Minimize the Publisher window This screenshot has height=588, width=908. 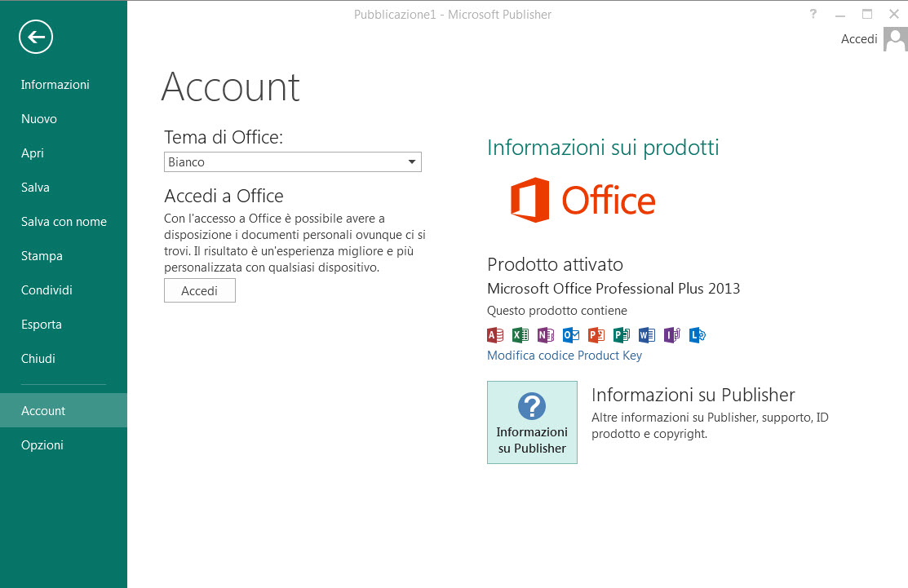tap(840, 14)
